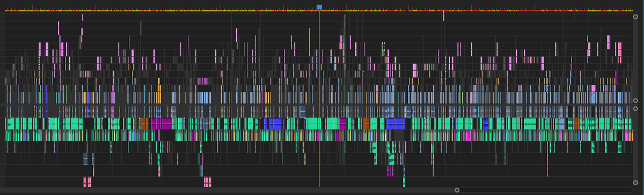Click the video tracks scrollbar bottom handle

(x=635, y=100)
